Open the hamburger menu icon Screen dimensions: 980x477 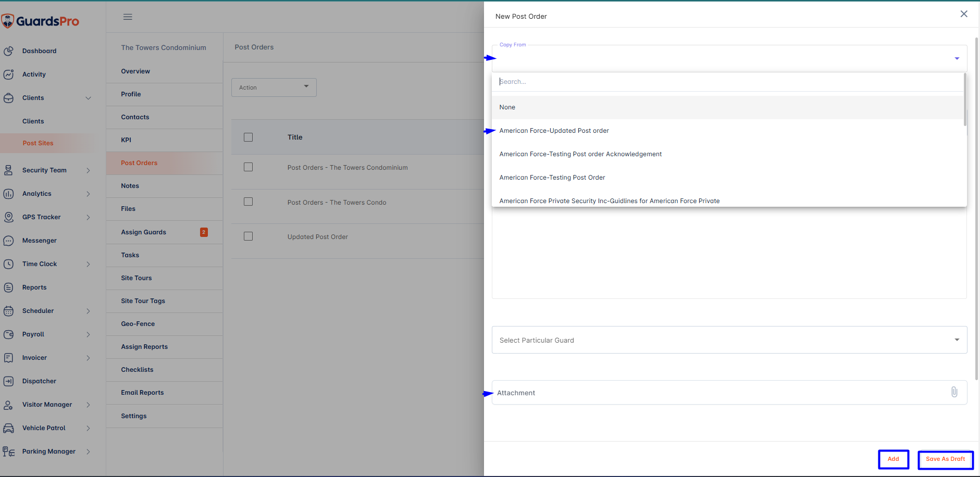(x=128, y=17)
